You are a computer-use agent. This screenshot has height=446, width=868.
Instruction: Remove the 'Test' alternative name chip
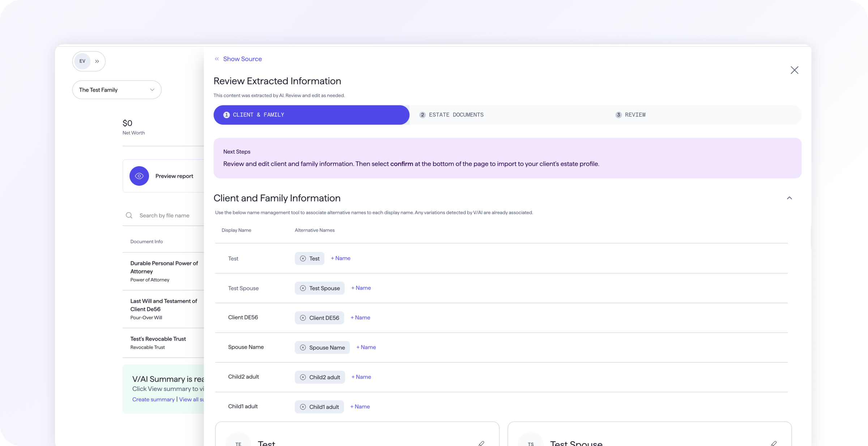click(303, 258)
